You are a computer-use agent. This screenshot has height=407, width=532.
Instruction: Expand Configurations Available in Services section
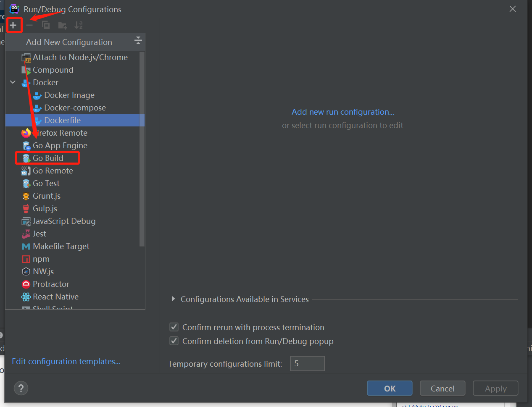[173, 299]
